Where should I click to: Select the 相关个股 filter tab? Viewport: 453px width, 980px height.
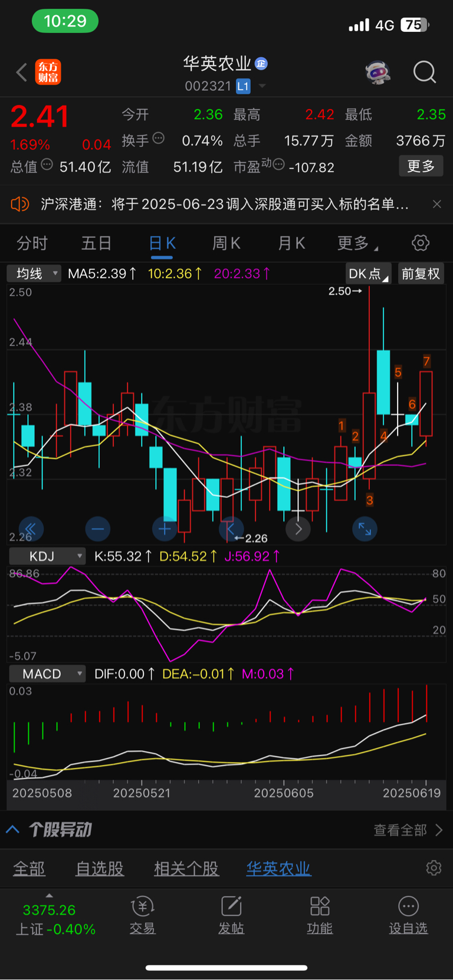186,869
